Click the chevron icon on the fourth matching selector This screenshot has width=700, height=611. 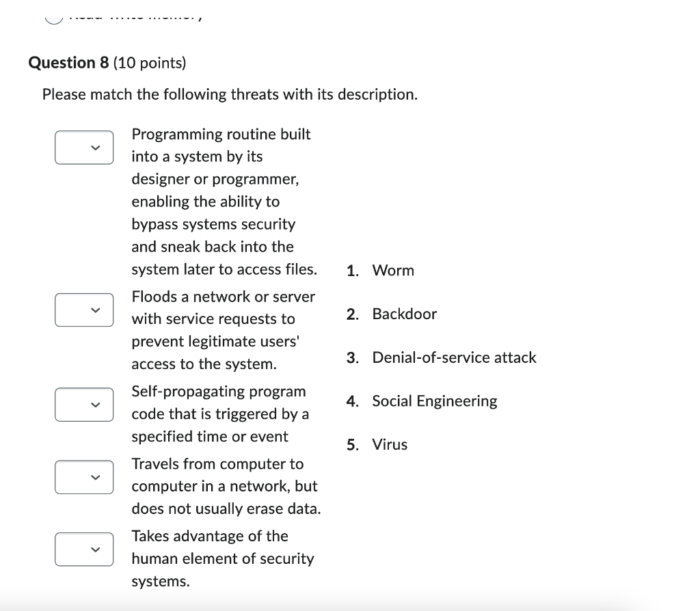click(x=96, y=477)
